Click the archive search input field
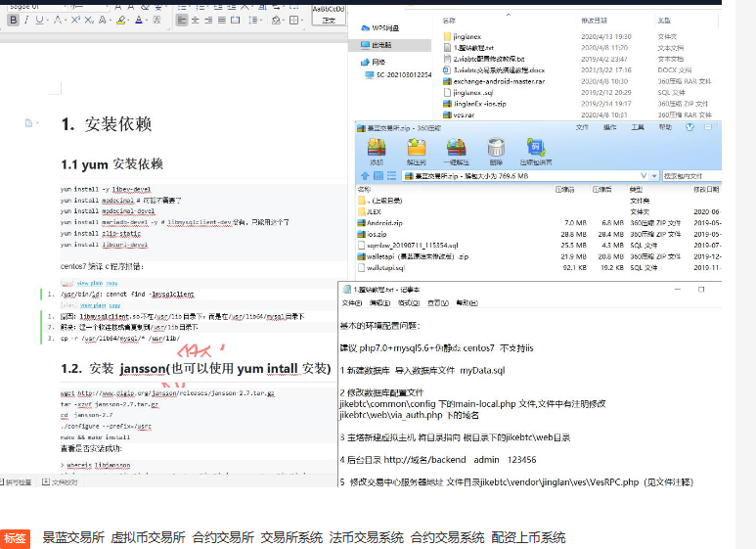Viewport: 756px width, 549px height. click(x=691, y=176)
